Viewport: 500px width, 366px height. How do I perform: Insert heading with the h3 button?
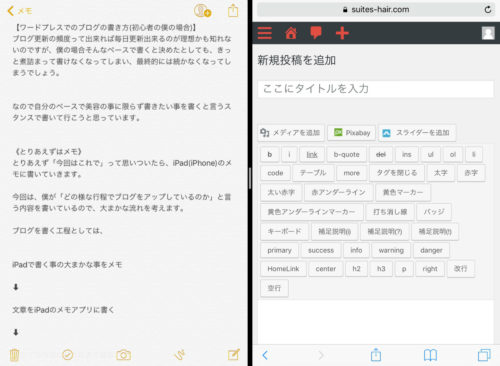point(381,269)
